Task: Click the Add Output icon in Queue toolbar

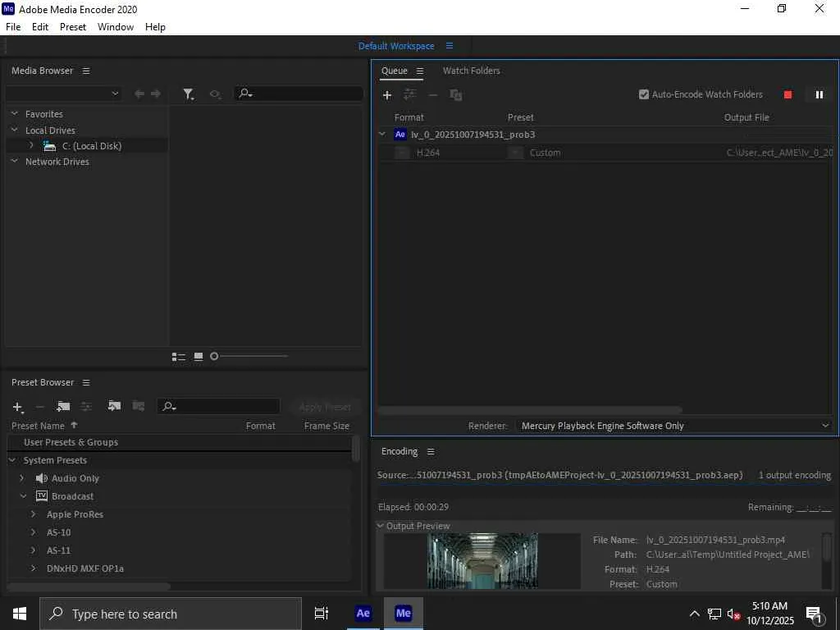Action: coord(410,95)
